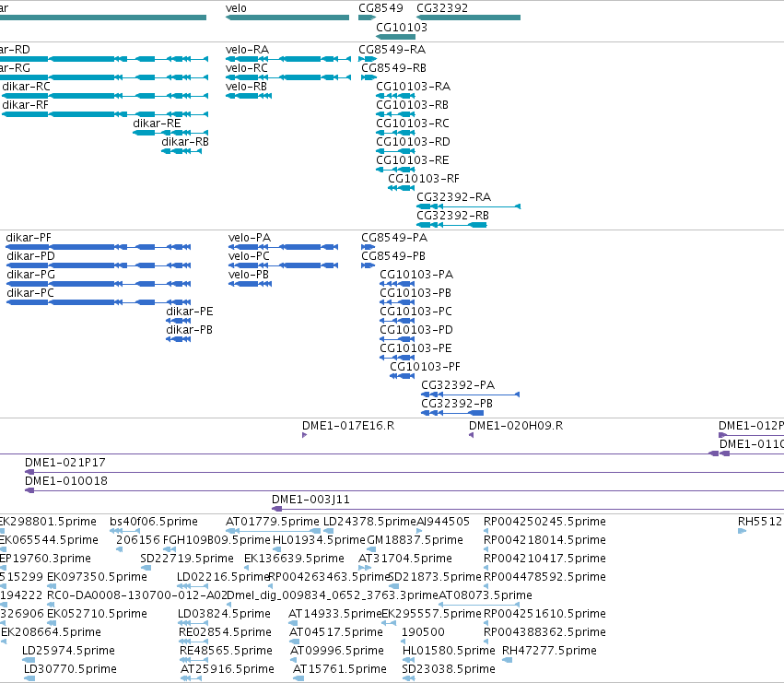Image resolution: width=784 pixels, height=683 pixels.
Task: Click EST LD03824.5prime
Action: (x=193, y=623)
